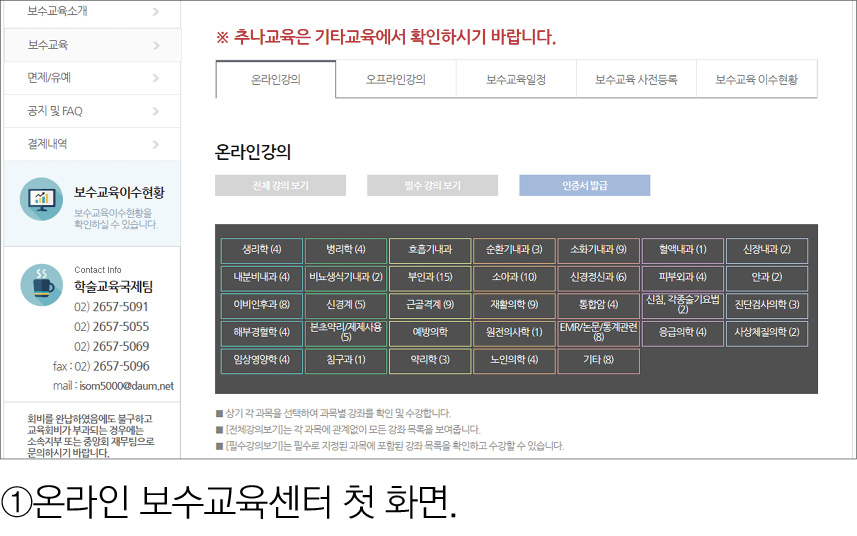857x536 pixels.
Task: Choose the 응급의학 (4) subject
Action: [682, 332]
